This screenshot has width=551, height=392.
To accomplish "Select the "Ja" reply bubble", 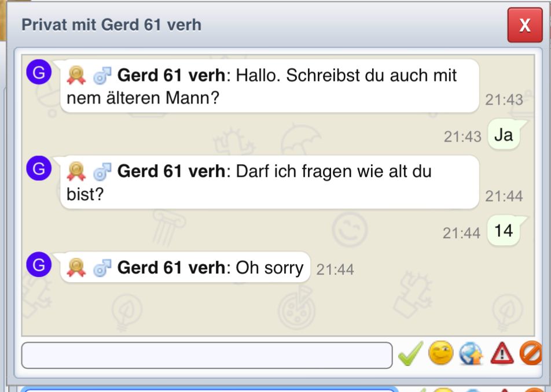I will (504, 135).
